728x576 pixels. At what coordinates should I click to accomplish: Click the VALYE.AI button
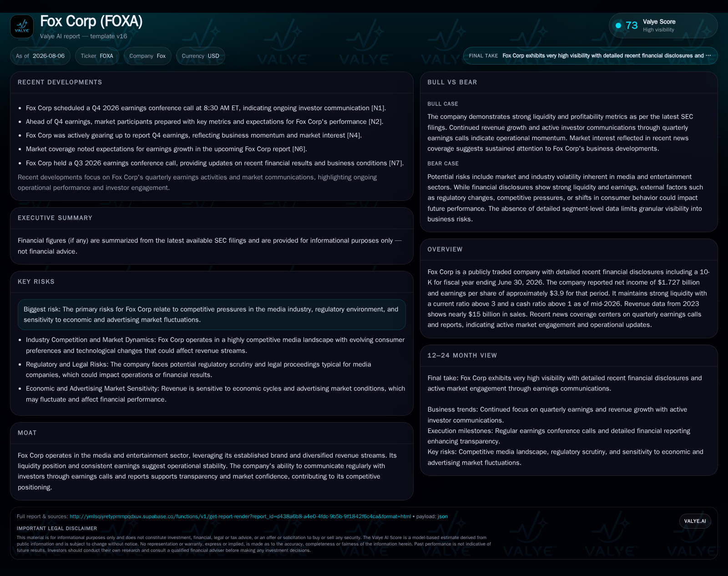pos(695,521)
